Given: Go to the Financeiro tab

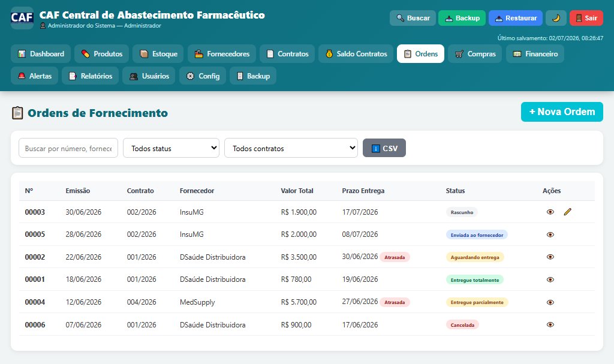Looking at the screenshot, I should coord(535,54).
